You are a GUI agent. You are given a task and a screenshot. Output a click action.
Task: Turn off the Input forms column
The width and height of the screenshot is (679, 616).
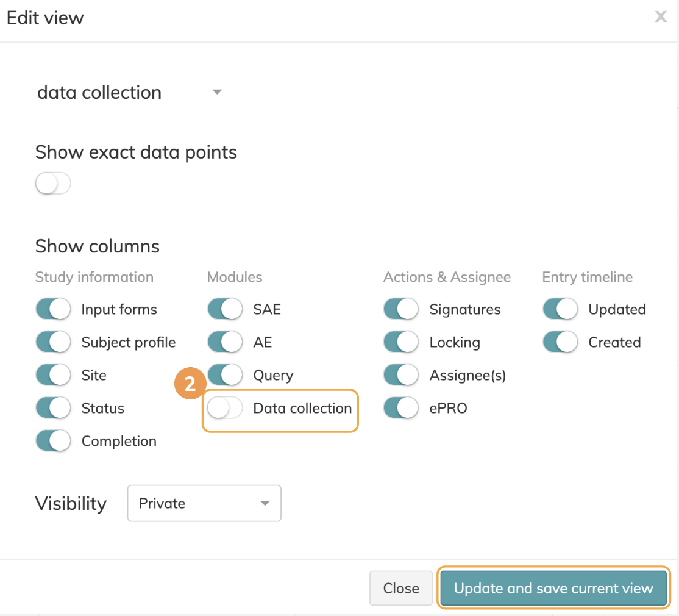click(x=53, y=310)
